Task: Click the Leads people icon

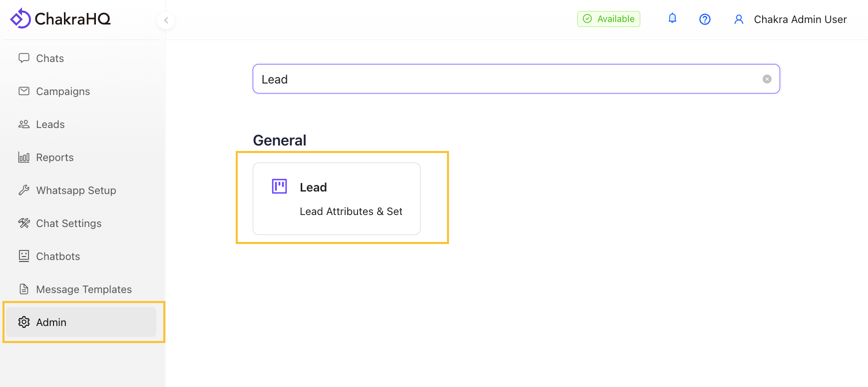Action: tap(23, 124)
